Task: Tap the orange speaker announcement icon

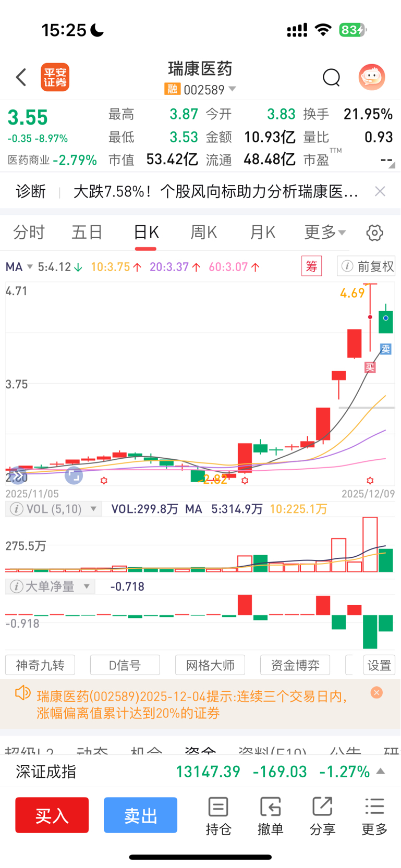Action: pyautogui.click(x=22, y=693)
